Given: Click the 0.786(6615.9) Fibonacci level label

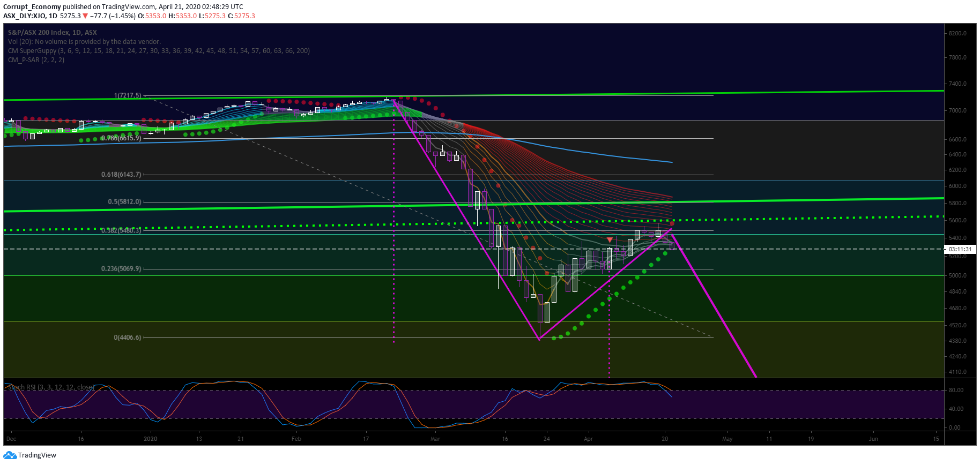Looking at the screenshot, I should (121, 138).
